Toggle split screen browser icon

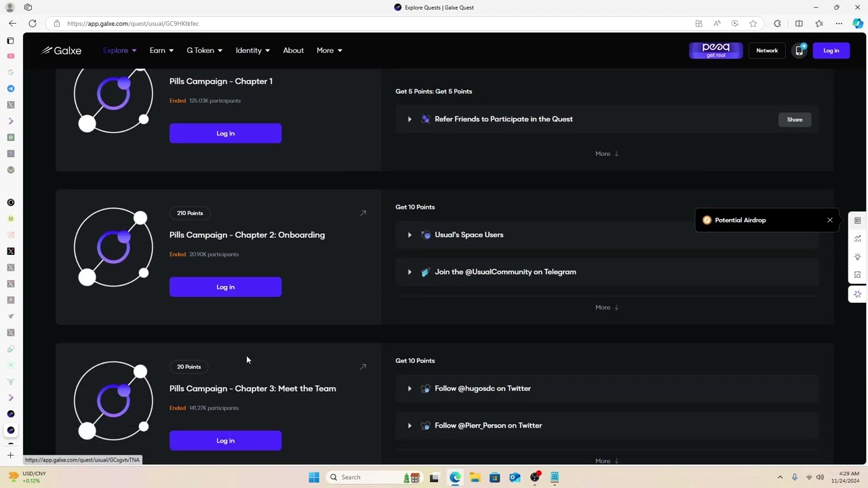click(x=799, y=24)
